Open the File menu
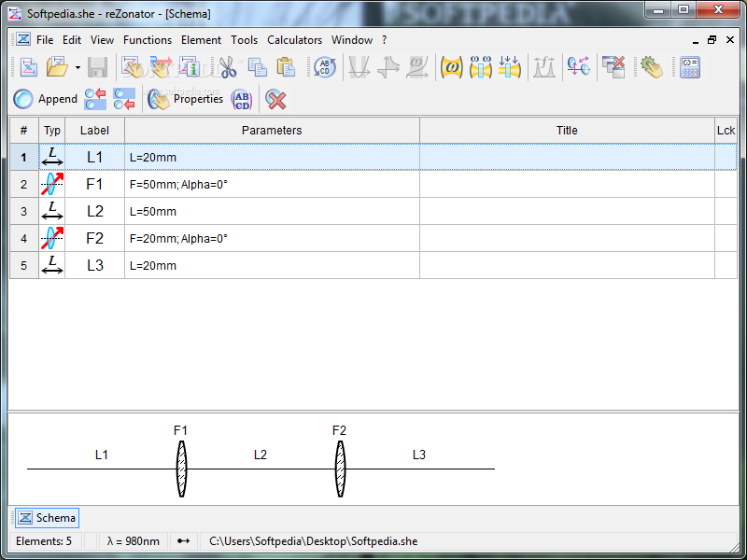This screenshot has width=747, height=560. tap(45, 40)
